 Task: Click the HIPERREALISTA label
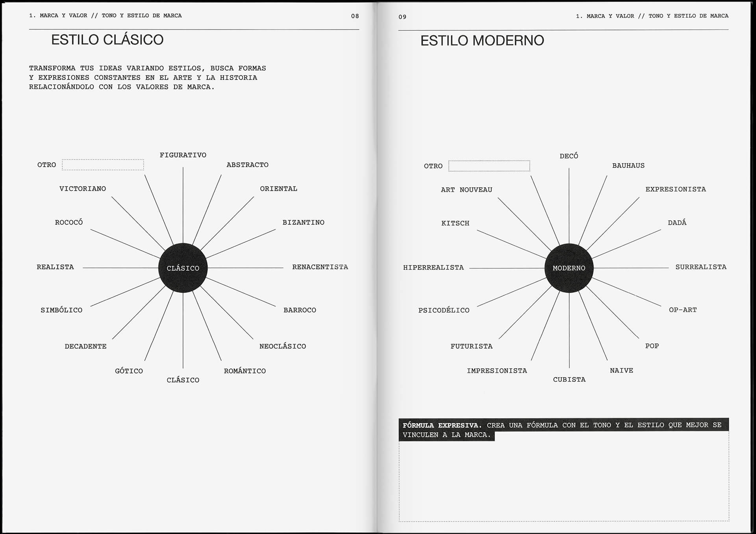point(434,268)
